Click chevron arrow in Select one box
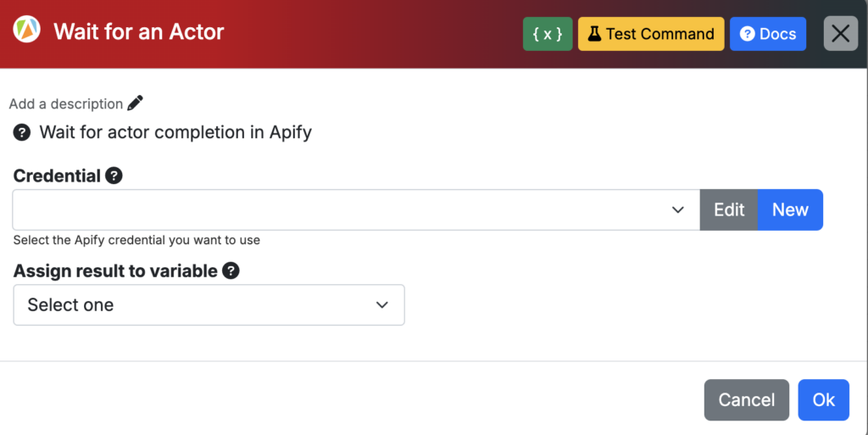This screenshot has width=868, height=435. click(382, 305)
